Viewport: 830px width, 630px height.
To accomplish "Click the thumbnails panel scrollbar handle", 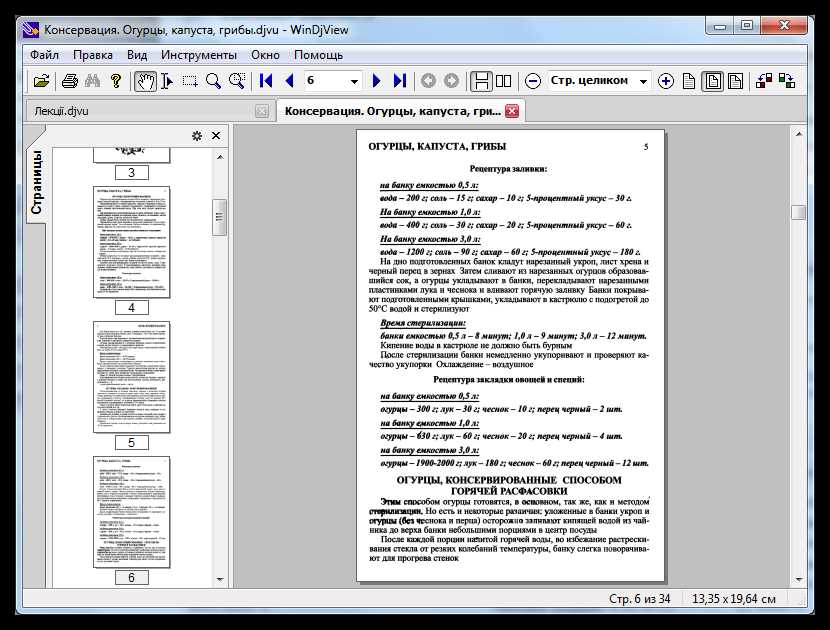I will click(x=220, y=217).
